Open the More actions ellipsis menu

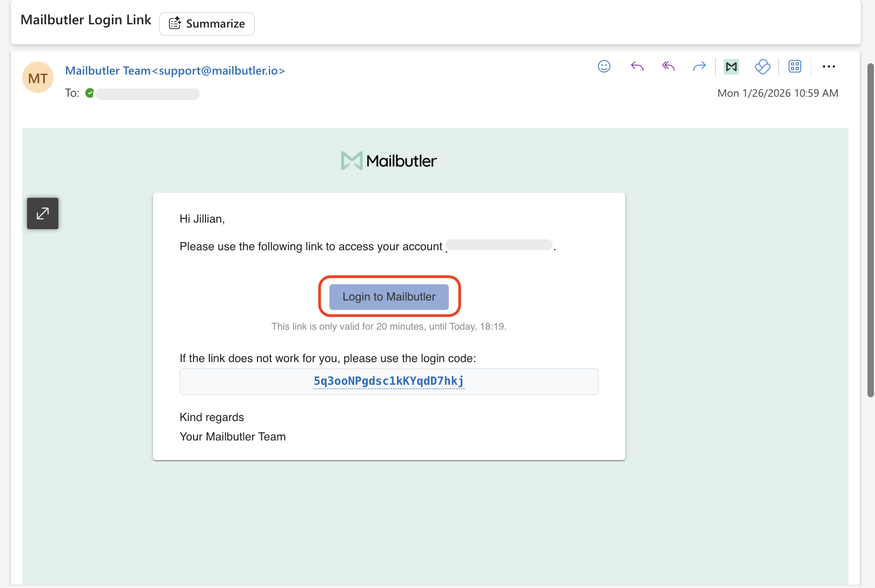[x=828, y=66]
